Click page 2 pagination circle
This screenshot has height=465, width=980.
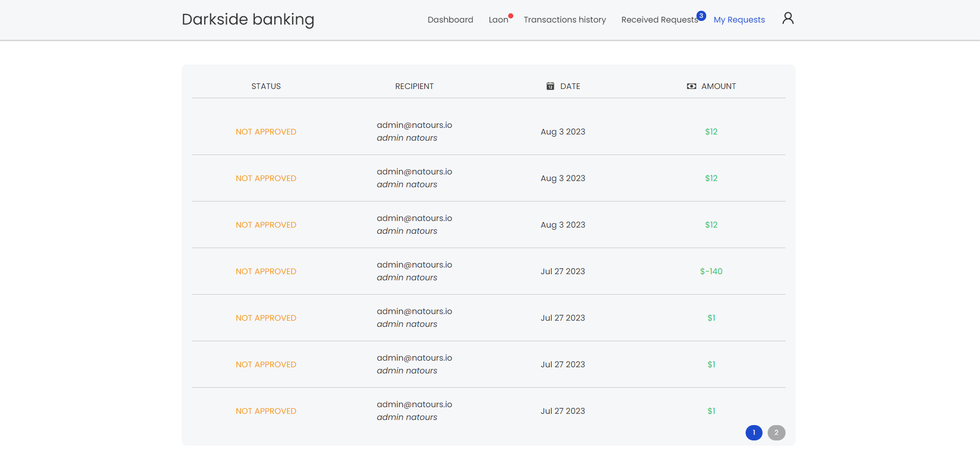click(x=776, y=433)
